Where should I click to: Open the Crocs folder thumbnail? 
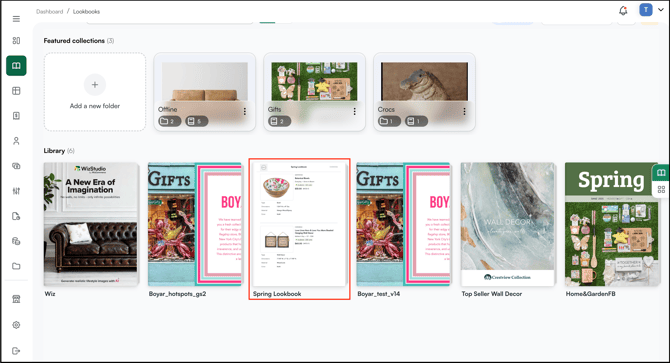pyautogui.click(x=424, y=81)
